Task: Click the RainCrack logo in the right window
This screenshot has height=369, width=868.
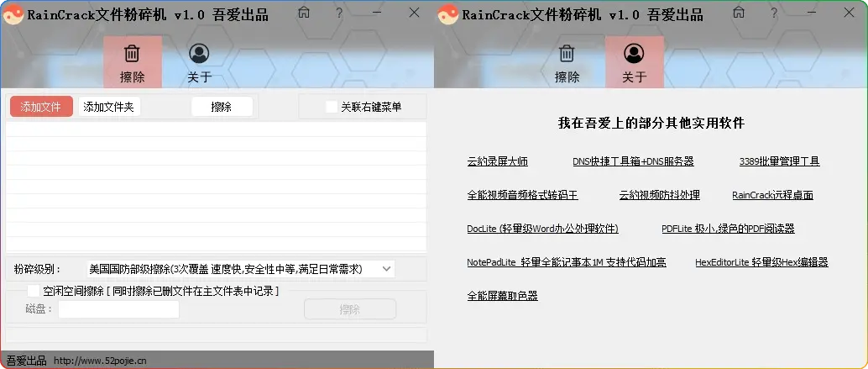Action: pyautogui.click(x=447, y=13)
